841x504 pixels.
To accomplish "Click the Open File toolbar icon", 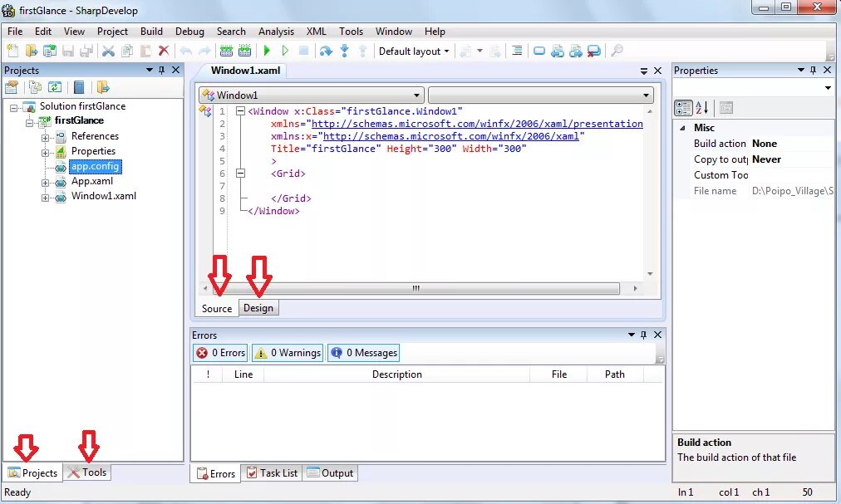I will pyautogui.click(x=31, y=51).
